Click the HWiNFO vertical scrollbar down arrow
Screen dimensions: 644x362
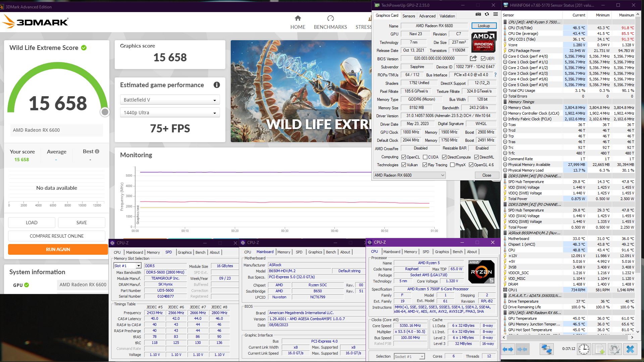tap(638, 332)
